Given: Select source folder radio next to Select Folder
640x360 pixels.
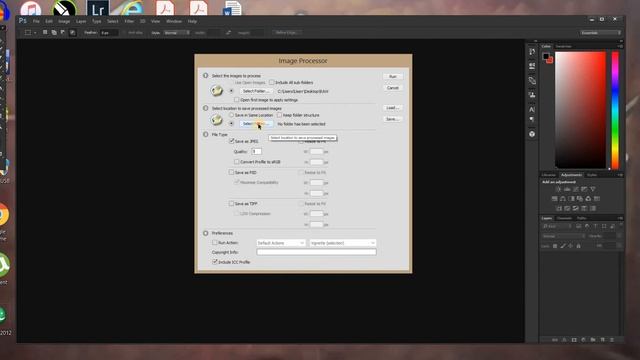Looking at the screenshot, I should coord(231,91).
